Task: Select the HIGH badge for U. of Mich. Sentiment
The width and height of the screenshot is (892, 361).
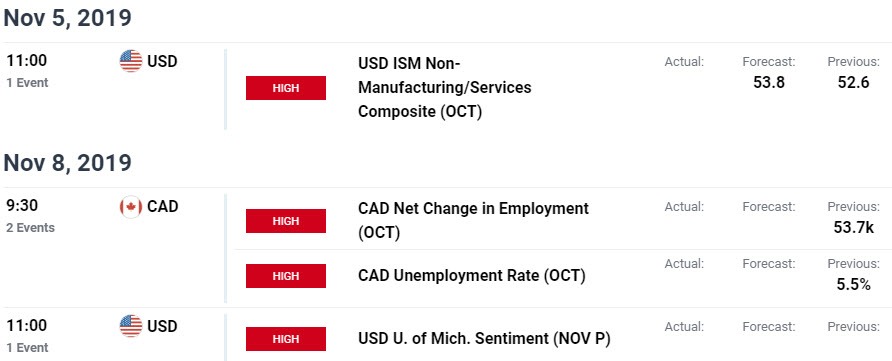Action: (x=286, y=339)
